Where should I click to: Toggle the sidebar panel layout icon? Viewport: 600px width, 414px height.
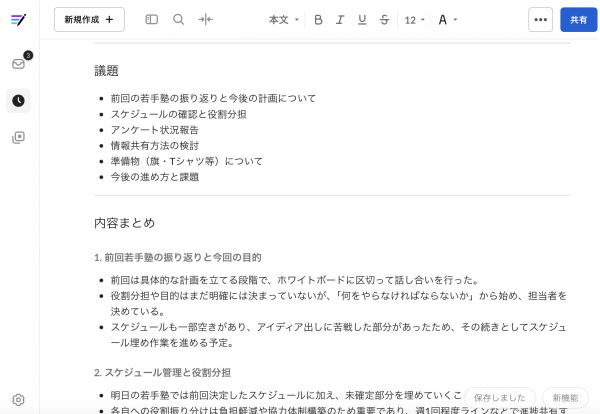[152, 19]
